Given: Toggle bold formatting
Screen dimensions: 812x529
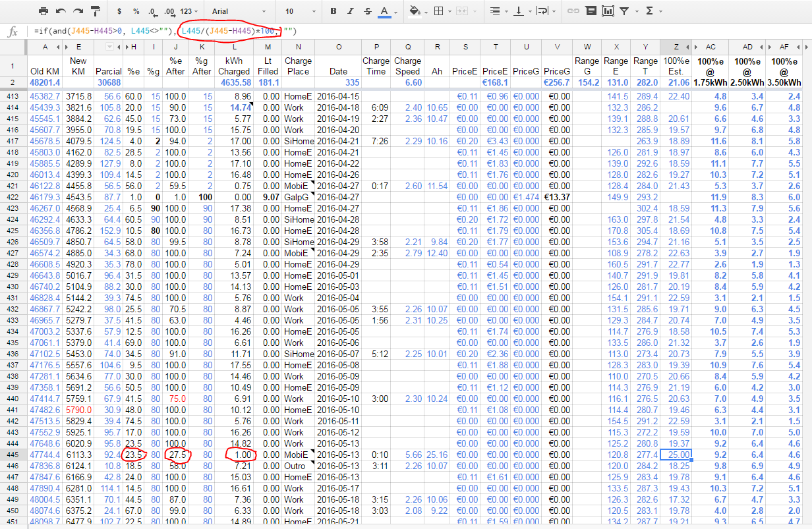Looking at the screenshot, I should (333, 11).
